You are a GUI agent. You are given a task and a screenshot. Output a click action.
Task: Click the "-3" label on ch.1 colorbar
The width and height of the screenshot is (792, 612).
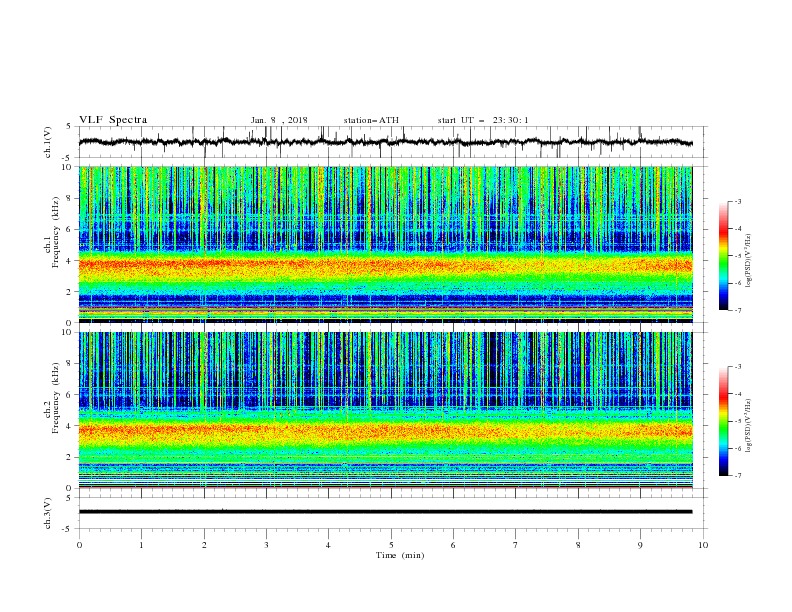click(738, 201)
